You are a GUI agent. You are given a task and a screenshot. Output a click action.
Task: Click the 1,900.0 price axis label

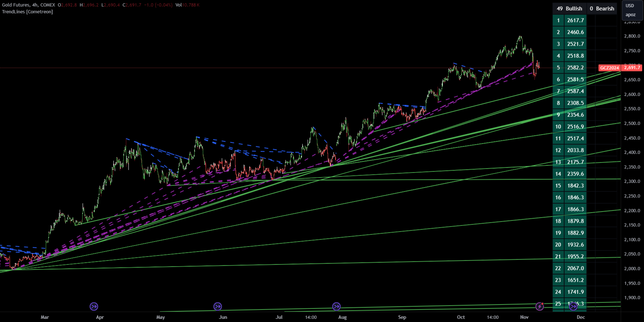tap(632, 298)
